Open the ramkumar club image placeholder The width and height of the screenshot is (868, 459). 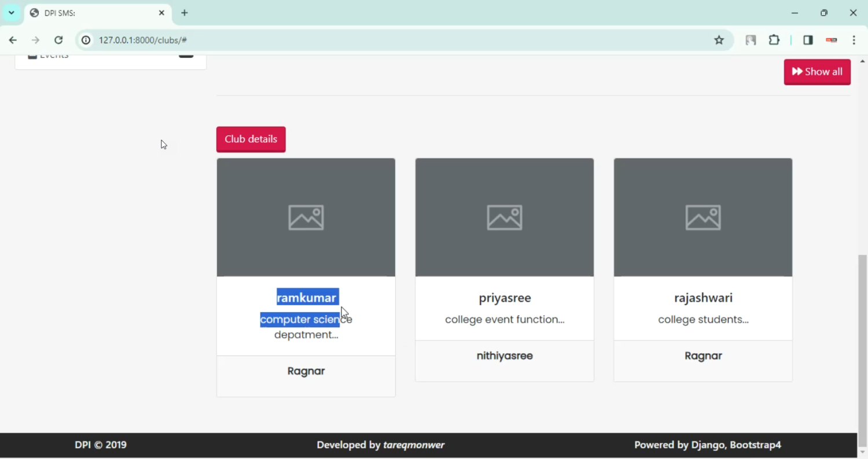click(x=306, y=217)
